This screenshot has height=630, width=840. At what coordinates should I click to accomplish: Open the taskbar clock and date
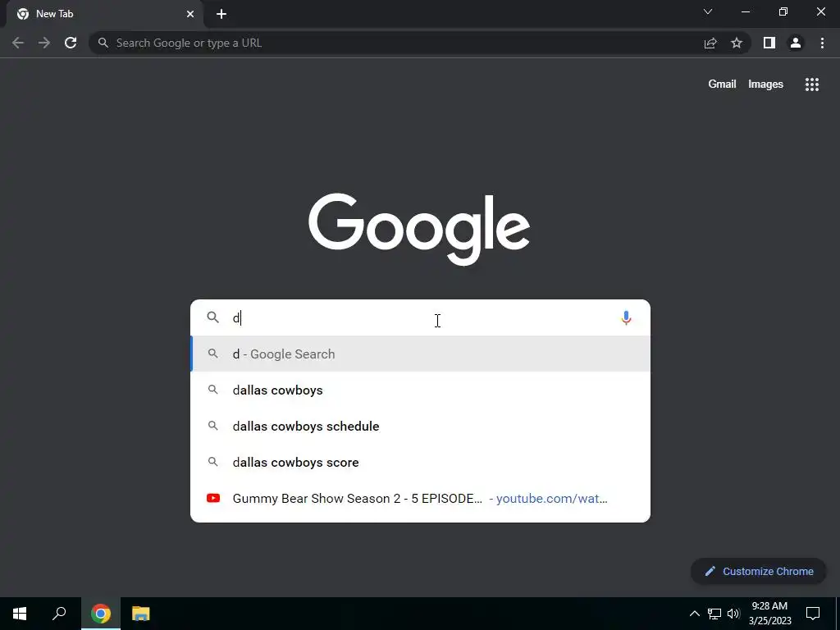click(x=769, y=614)
